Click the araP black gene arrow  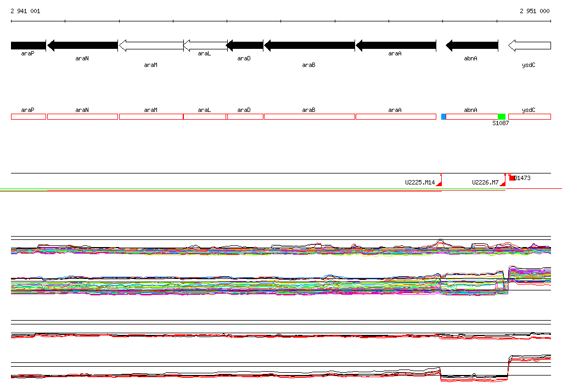(x=29, y=46)
